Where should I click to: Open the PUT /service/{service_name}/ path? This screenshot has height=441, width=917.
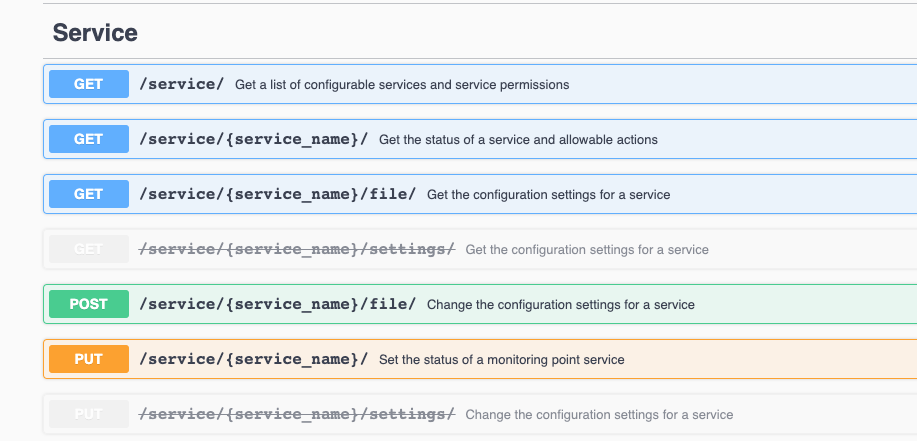pos(254,359)
